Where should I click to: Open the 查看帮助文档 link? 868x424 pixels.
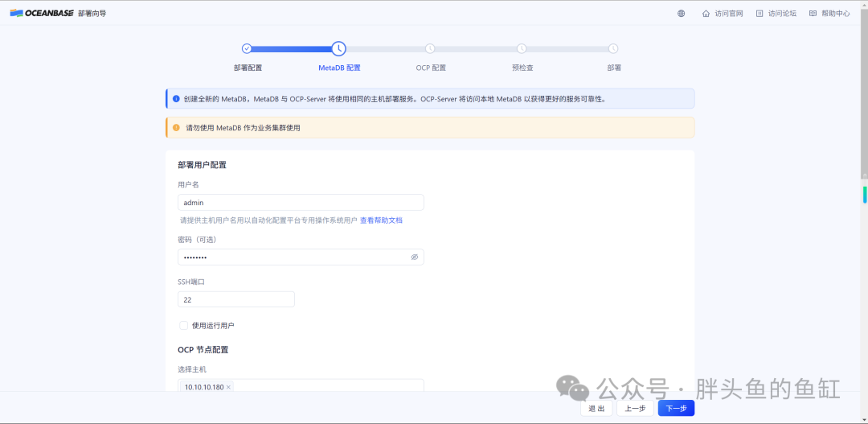coord(382,220)
